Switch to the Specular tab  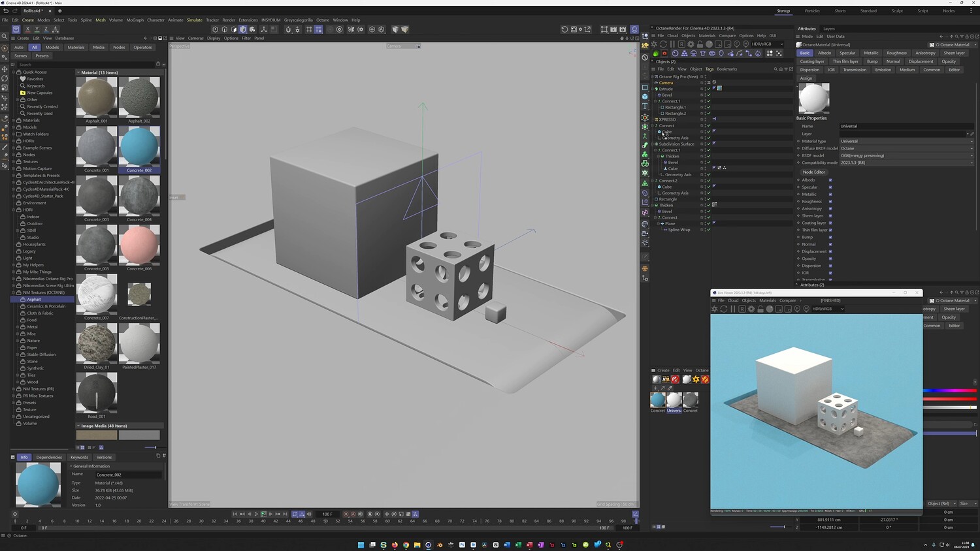[847, 53]
